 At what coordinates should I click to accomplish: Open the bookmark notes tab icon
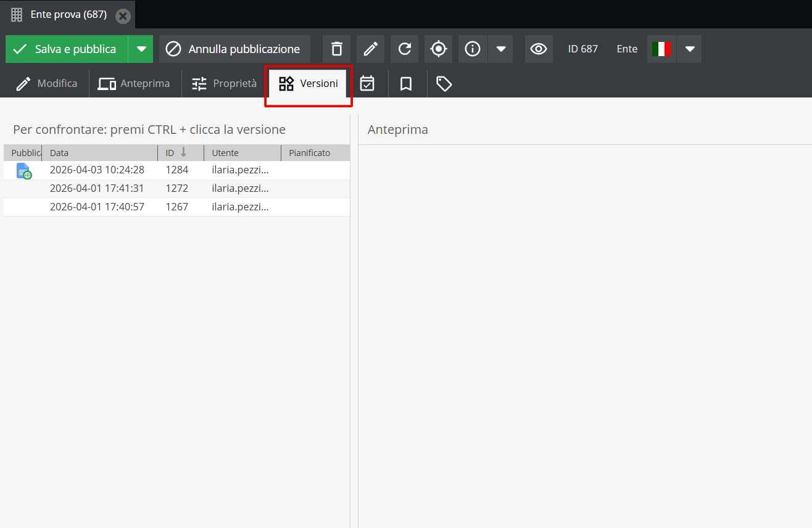(x=405, y=84)
